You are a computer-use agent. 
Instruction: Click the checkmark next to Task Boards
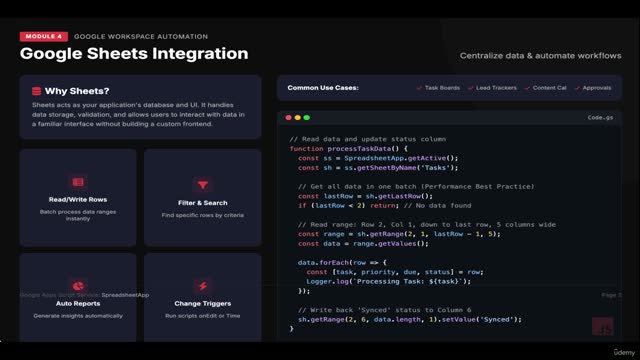pyautogui.click(x=419, y=88)
